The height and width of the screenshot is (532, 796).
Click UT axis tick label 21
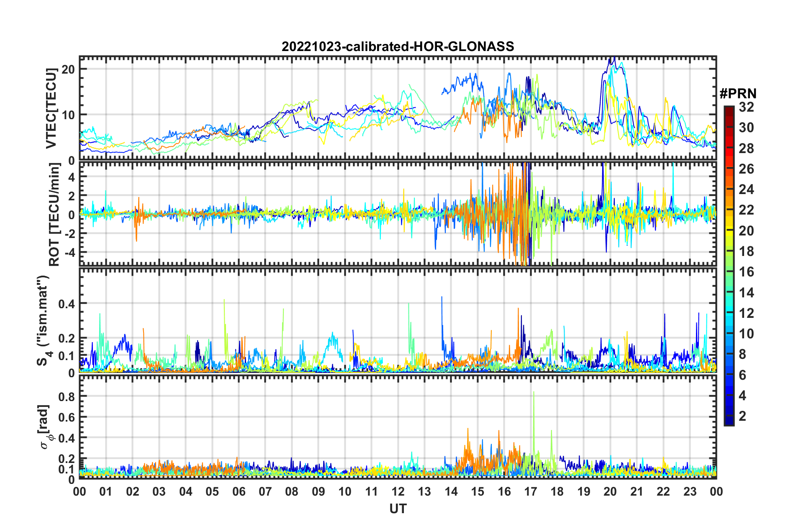coord(637,491)
